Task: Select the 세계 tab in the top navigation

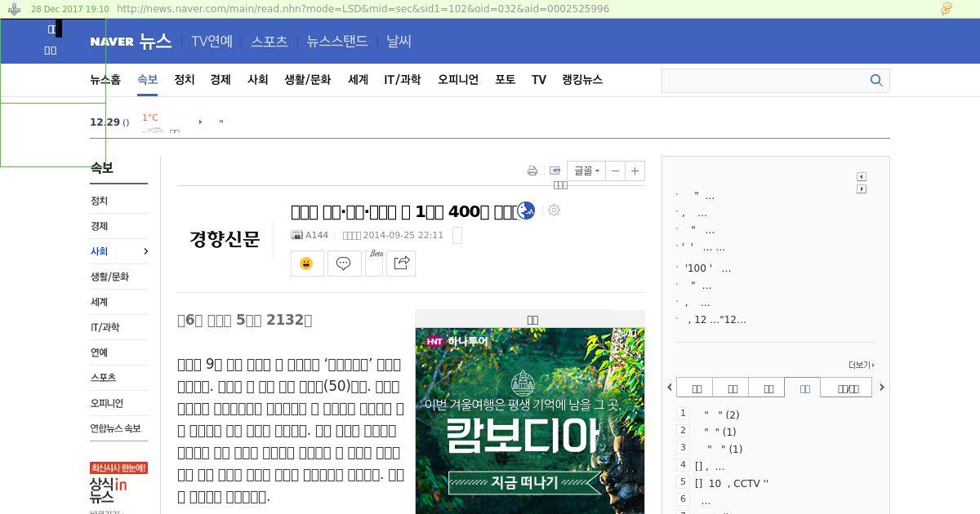Action: [358, 79]
